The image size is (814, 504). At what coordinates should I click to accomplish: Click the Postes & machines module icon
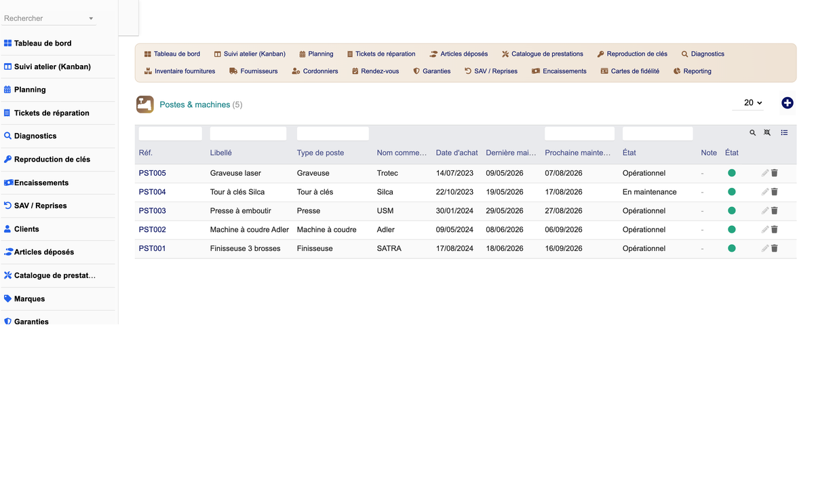click(145, 104)
